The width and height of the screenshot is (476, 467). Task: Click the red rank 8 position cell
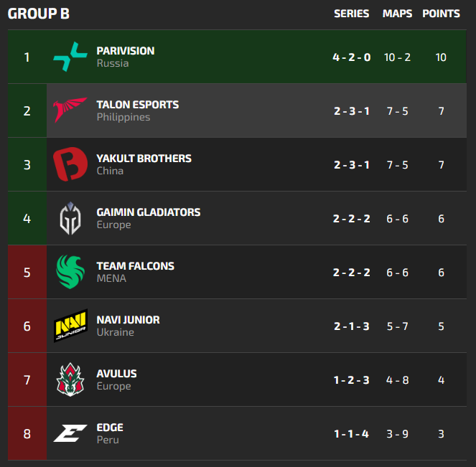(x=27, y=433)
